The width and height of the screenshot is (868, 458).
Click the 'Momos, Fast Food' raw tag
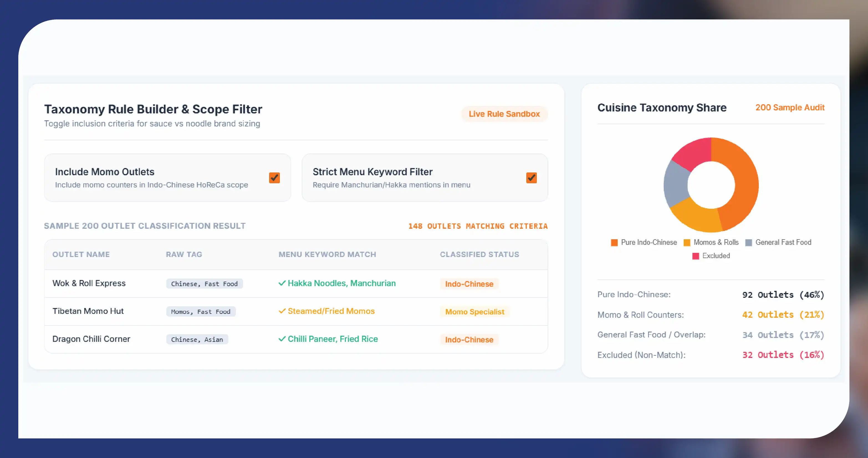click(x=201, y=312)
